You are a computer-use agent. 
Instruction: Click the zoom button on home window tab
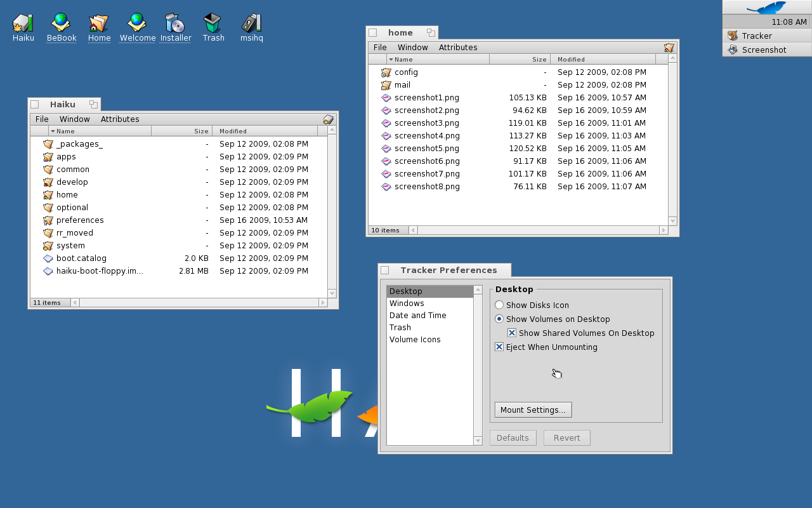point(431,32)
